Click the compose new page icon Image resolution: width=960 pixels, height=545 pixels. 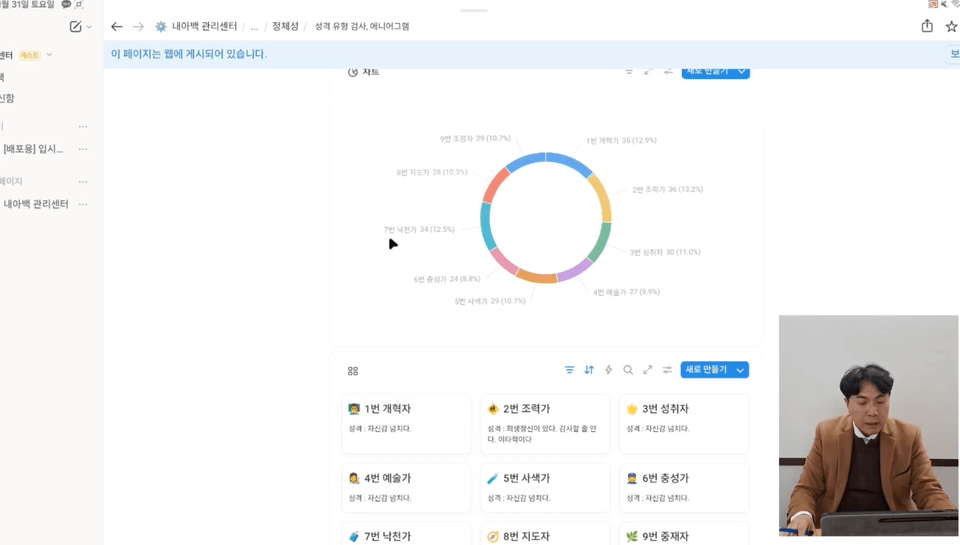click(75, 26)
